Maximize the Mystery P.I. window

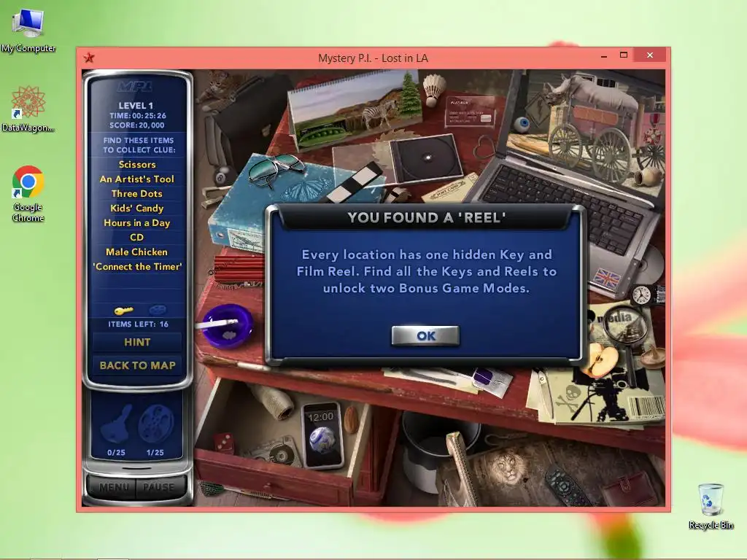(623, 55)
